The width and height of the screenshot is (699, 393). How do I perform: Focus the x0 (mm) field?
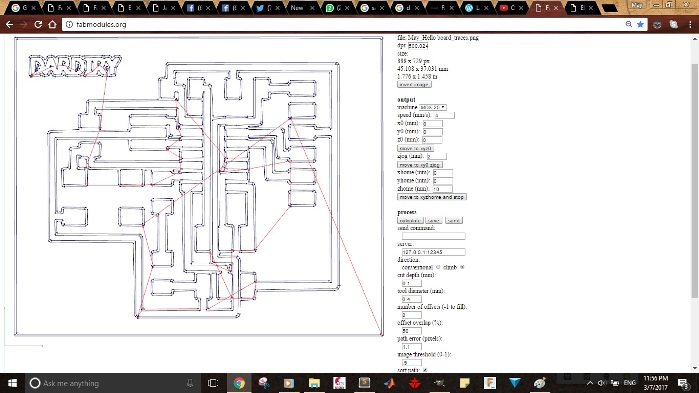click(432, 123)
